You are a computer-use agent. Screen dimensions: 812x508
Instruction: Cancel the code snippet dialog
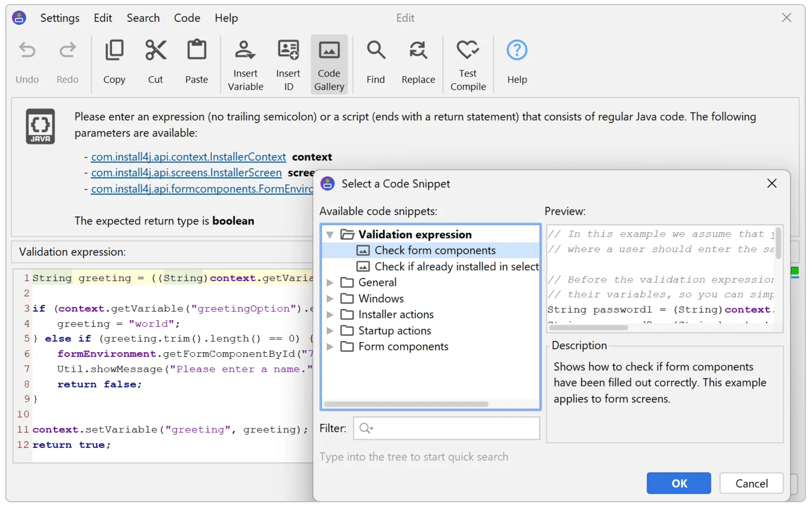point(751,483)
